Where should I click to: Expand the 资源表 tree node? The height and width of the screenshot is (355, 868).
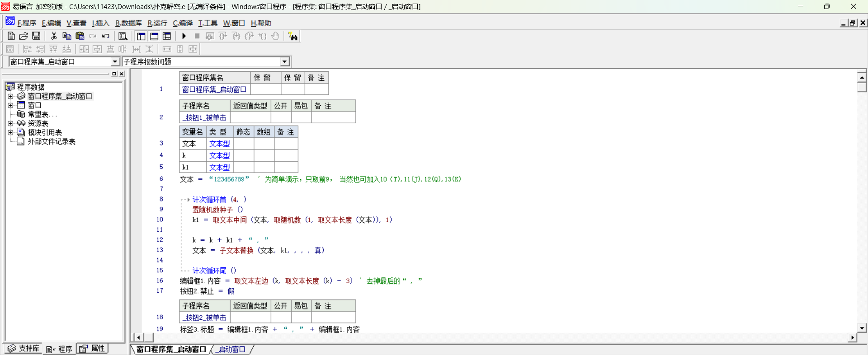coord(10,123)
